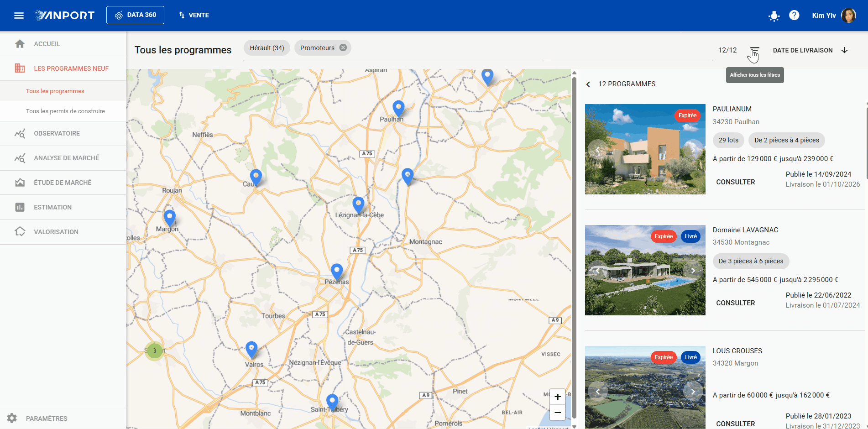Click the Paramètres gear icon
The image size is (868, 429).
12,418
